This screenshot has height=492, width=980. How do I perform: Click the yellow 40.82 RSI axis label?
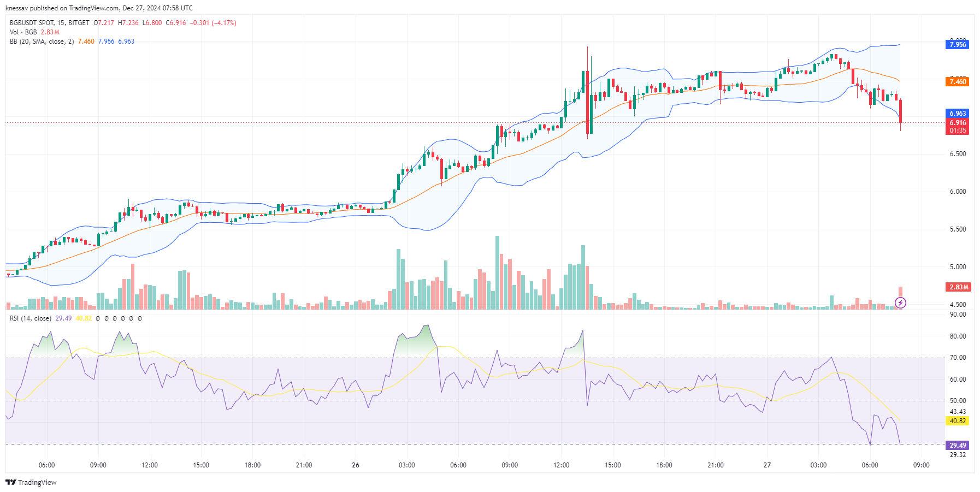pos(957,421)
